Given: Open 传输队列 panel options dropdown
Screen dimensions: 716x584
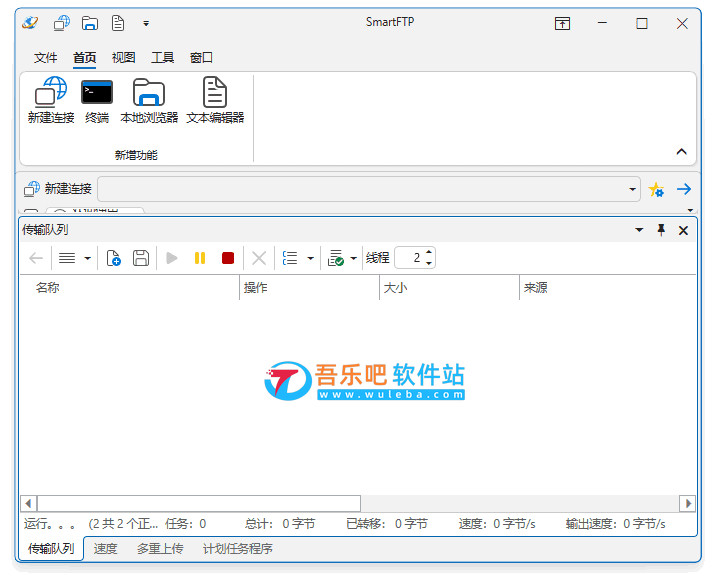Looking at the screenshot, I should click(x=639, y=230).
